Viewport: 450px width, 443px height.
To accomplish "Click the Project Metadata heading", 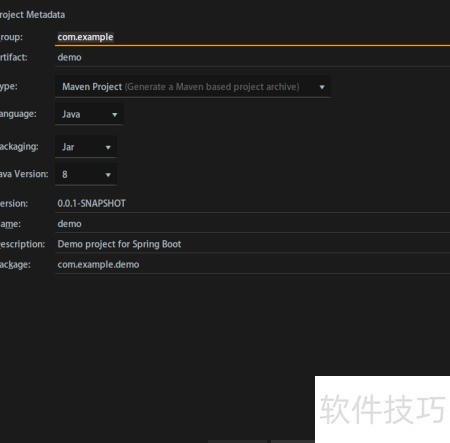I will click(32, 15).
